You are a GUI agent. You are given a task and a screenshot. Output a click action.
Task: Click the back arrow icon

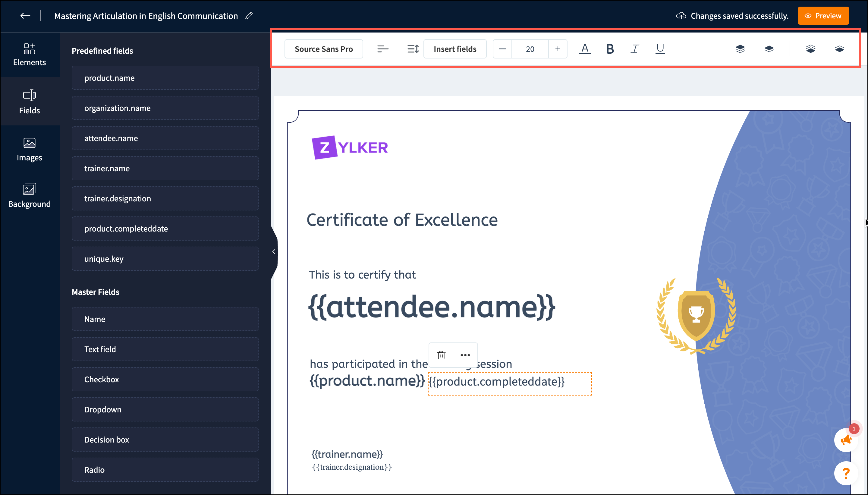coord(25,16)
